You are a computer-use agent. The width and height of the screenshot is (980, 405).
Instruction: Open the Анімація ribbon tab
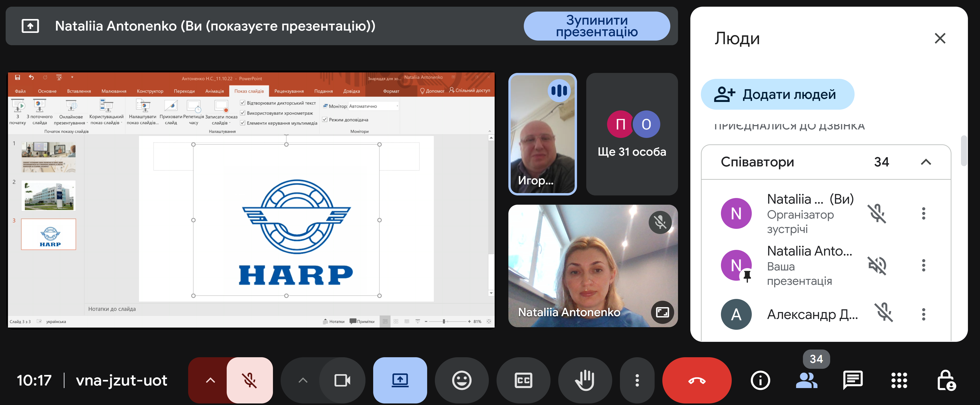click(215, 91)
